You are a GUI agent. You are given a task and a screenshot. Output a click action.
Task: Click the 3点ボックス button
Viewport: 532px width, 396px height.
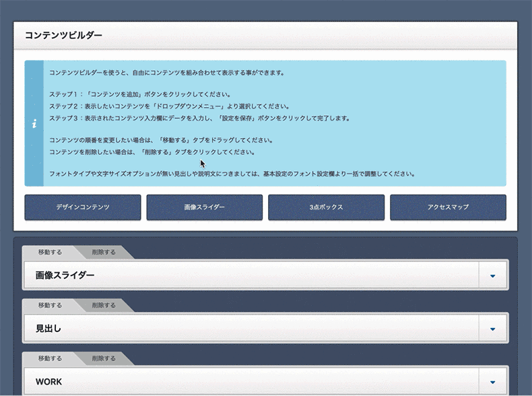point(326,207)
